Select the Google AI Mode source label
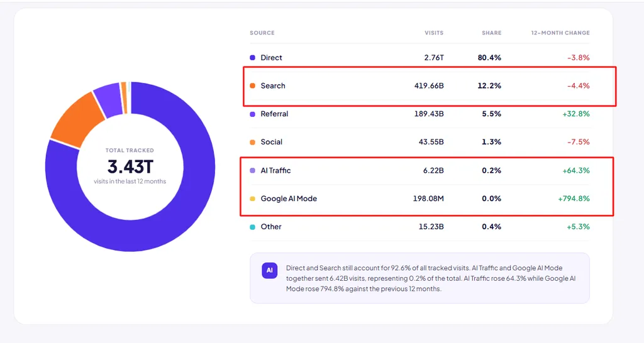 [x=289, y=199]
